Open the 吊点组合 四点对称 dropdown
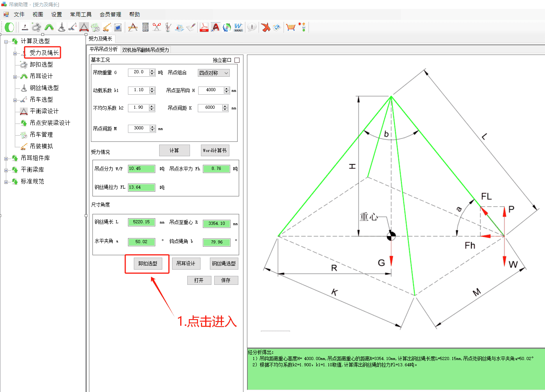 (214, 73)
